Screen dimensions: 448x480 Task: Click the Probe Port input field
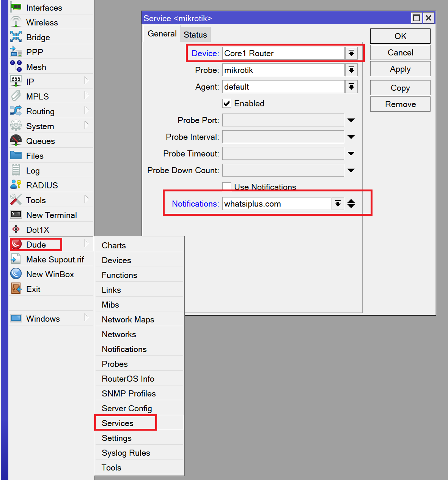coord(283,120)
